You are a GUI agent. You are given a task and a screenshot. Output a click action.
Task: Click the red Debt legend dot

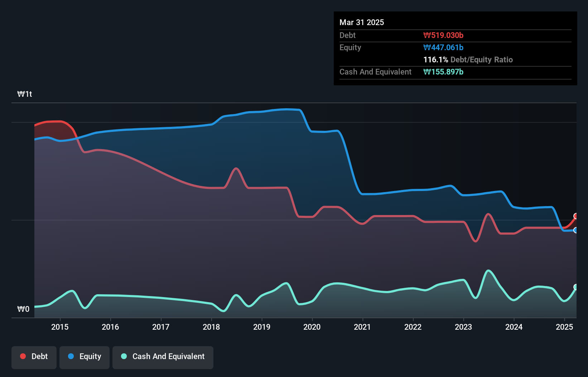click(x=23, y=356)
